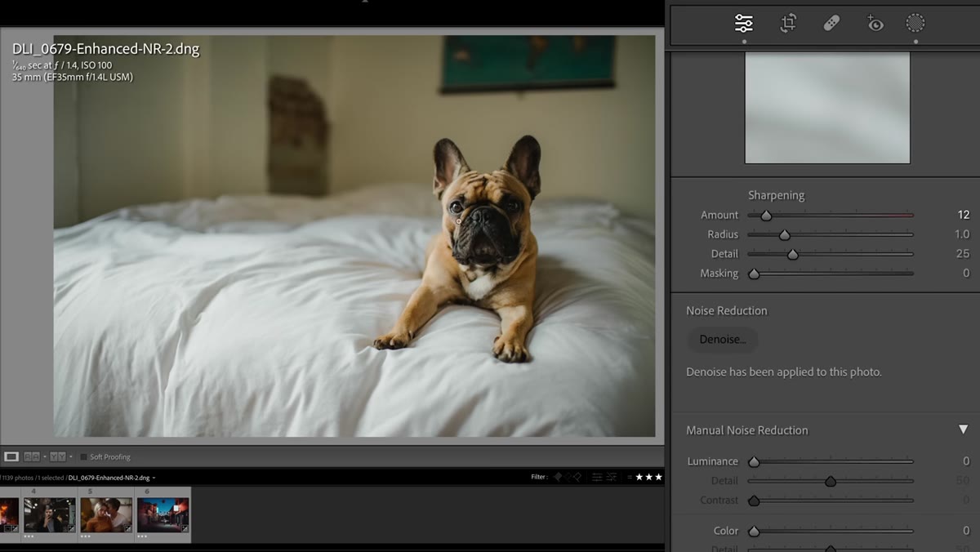Select filmstrip thumbnail number 5
The height and width of the screenshot is (552, 980).
pyautogui.click(x=106, y=514)
